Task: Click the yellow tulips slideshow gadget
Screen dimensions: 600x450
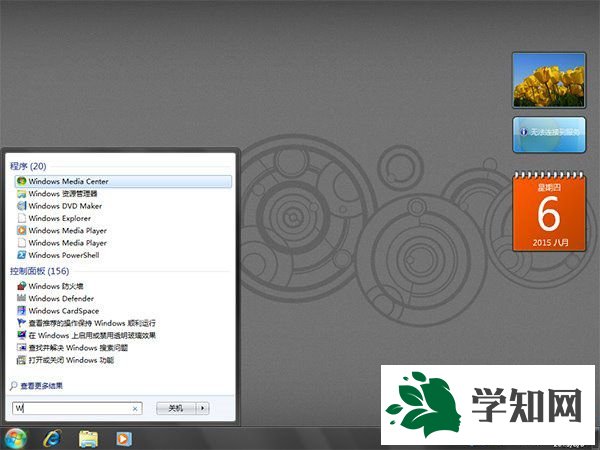Action: [549, 80]
